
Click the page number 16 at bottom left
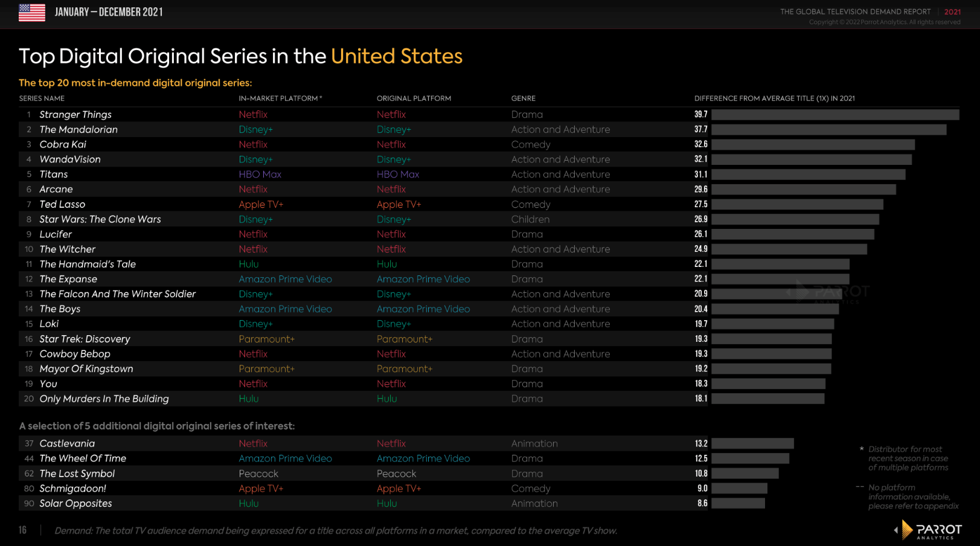[22, 530]
